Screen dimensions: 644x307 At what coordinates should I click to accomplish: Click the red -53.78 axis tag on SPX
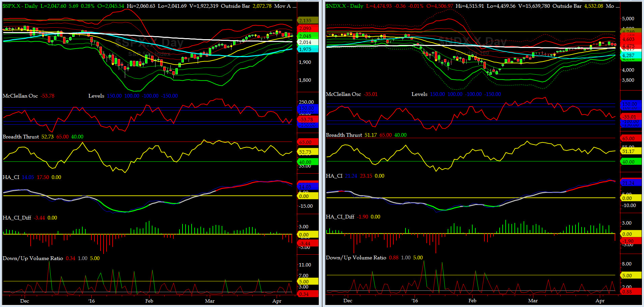tap(307, 120)
